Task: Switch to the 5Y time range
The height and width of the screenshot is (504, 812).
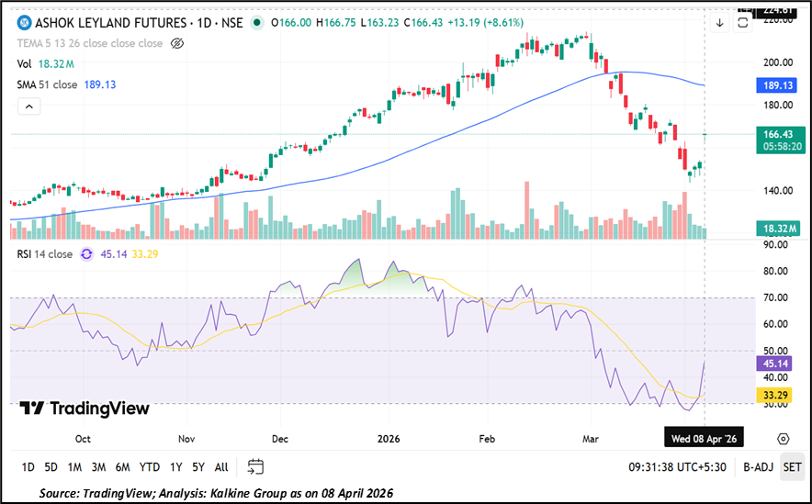Action: pyautogui.click(x=198, y=466)
